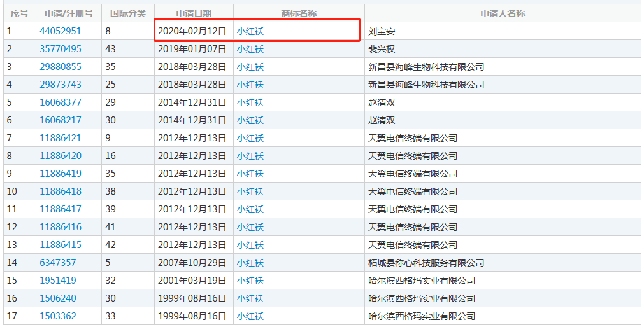644x327 pixels.
Task: Open registration number 11886416
Action: 61,227
